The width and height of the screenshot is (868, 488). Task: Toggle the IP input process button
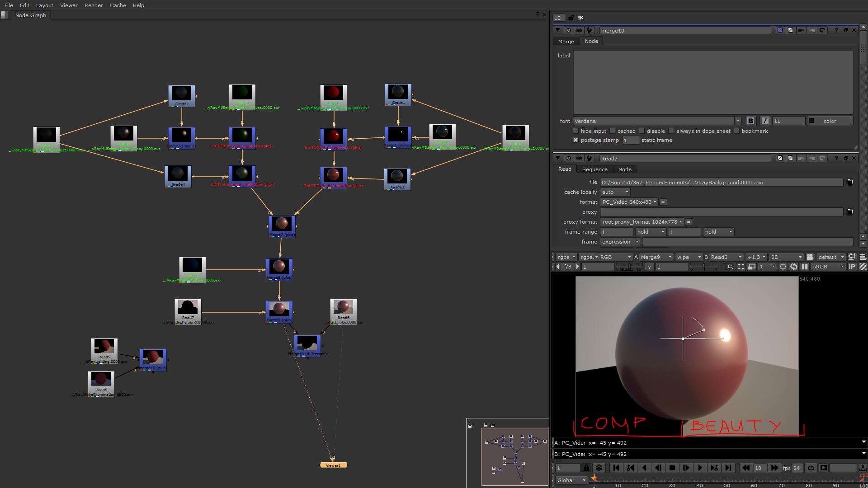pyautogui.click(x=852, y=267)
